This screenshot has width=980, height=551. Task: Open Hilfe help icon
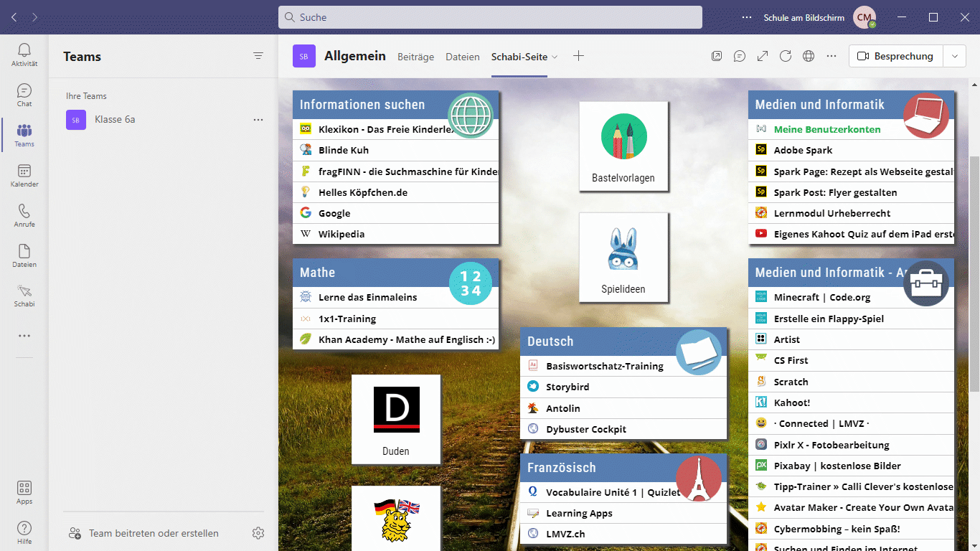(x=24, y=532)
